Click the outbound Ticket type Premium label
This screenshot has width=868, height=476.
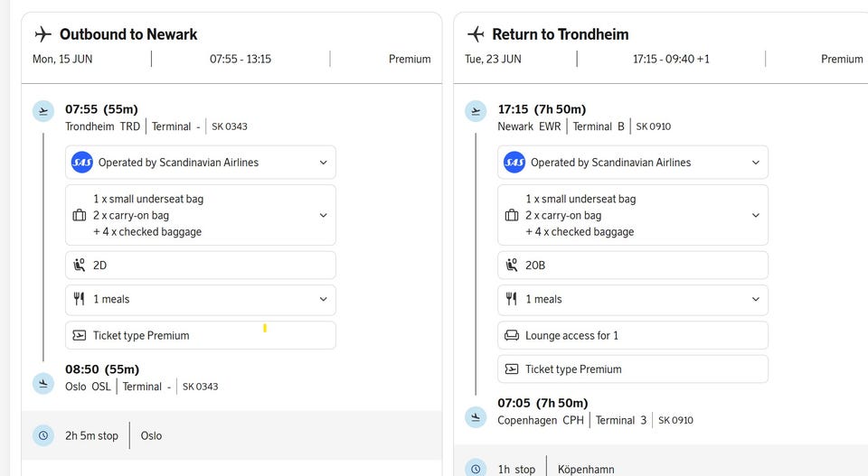pos(141,336)
